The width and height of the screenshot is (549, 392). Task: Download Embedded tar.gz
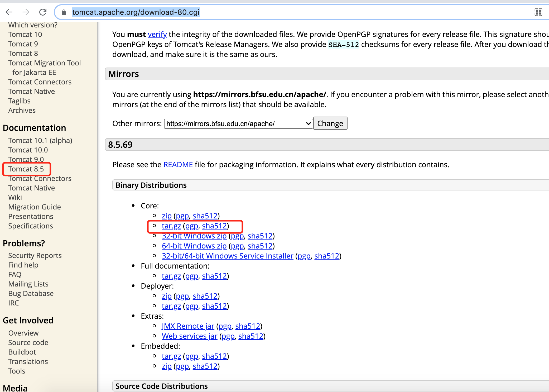171,356
